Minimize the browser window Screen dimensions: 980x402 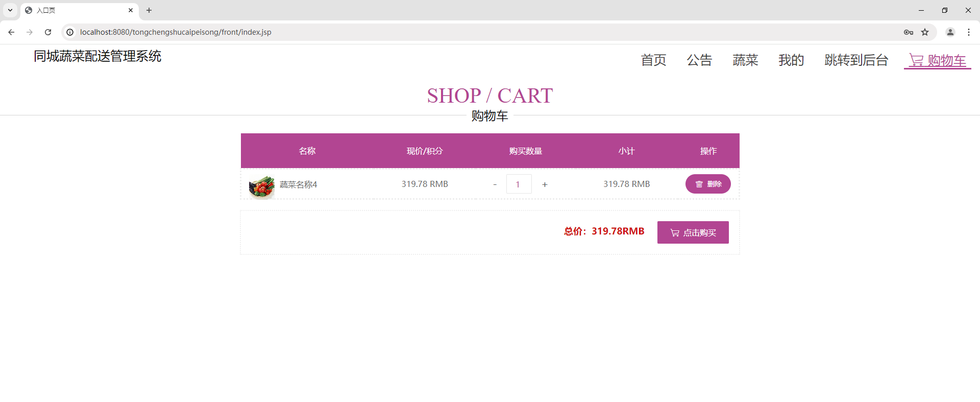[921, 10]
